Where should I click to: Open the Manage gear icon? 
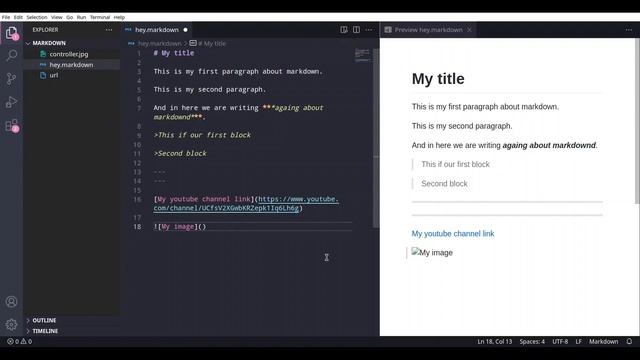pyautogui.click(x=11, y=324)
